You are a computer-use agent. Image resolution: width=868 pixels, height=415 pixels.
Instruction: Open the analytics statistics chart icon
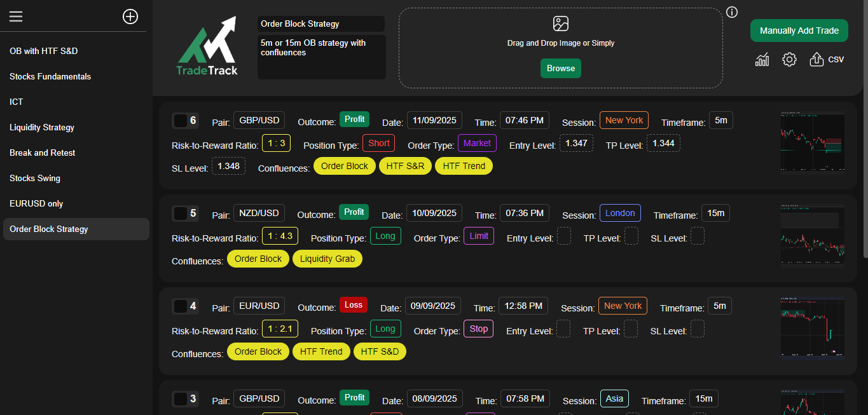(762, 59)
